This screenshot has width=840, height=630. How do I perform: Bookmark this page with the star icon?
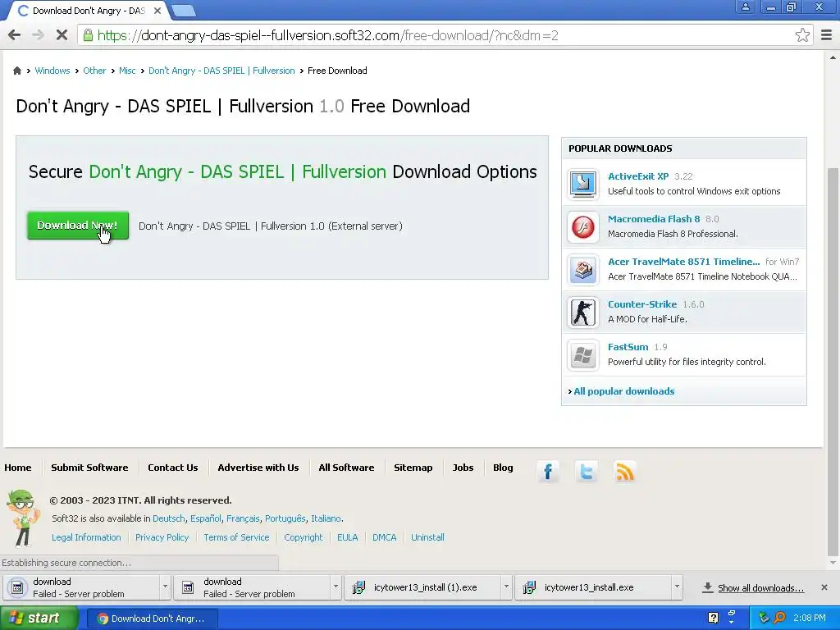[802, 35]
